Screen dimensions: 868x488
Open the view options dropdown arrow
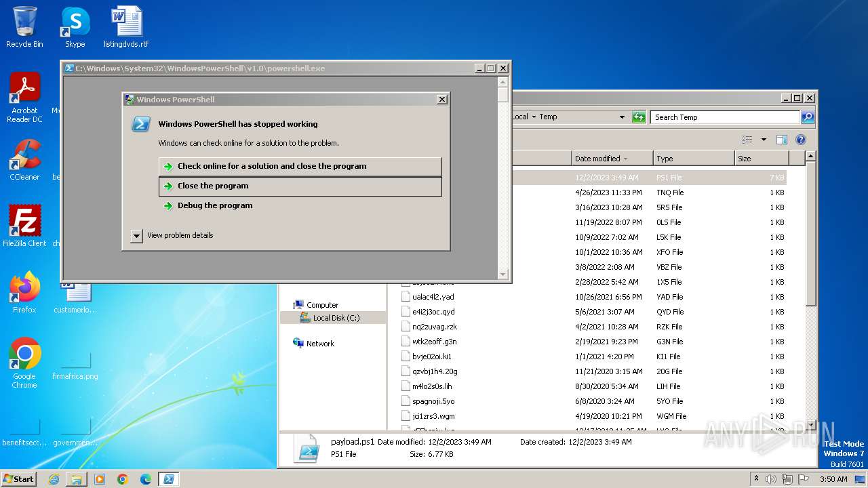click(764, 140)
